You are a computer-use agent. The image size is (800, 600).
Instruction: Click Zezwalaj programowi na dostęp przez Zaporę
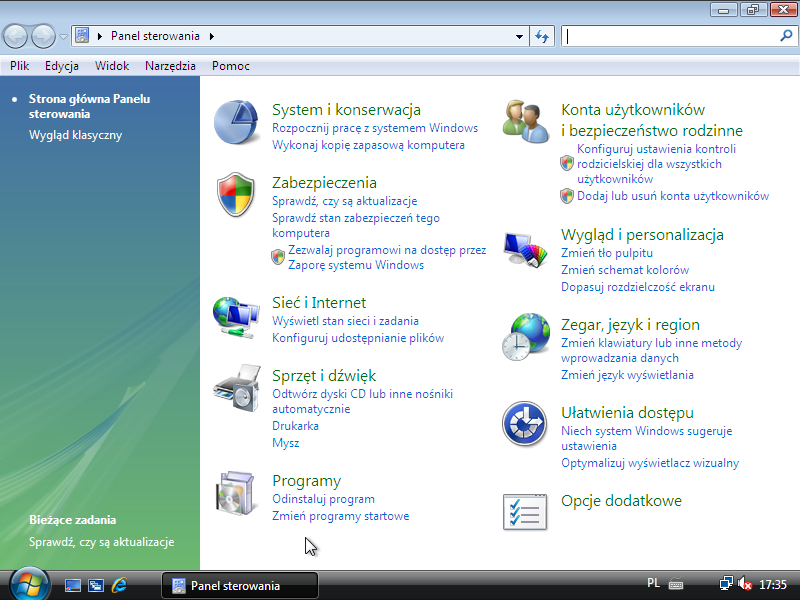(387, 257)
